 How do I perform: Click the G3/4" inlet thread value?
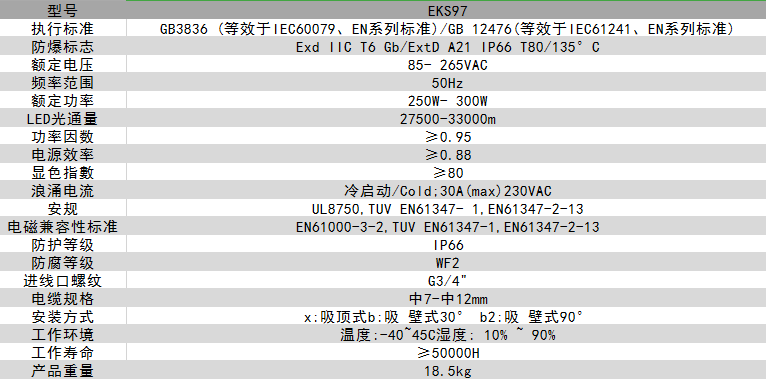point(446,281)
